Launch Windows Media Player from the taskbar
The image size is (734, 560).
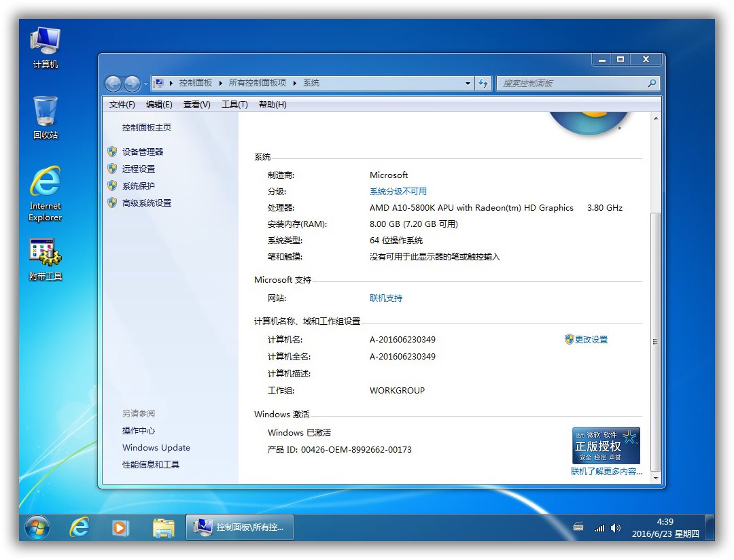pos(120,528)
